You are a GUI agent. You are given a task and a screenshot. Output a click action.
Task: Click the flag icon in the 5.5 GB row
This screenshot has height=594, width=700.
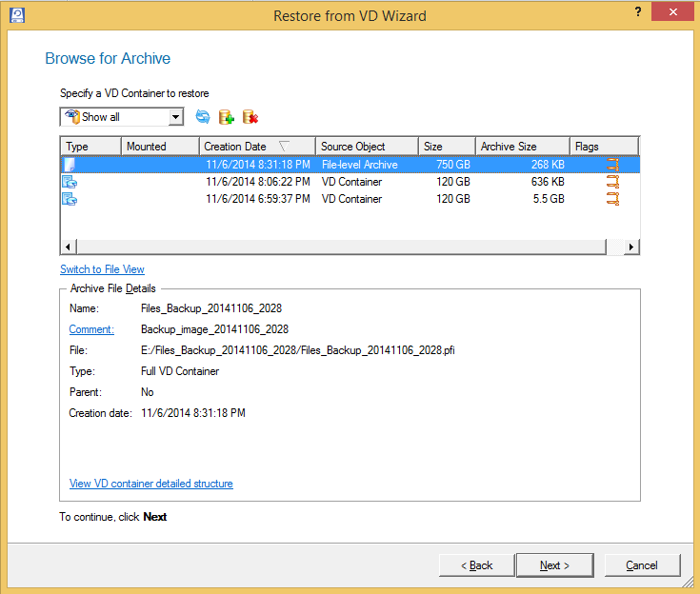(613, 199)
